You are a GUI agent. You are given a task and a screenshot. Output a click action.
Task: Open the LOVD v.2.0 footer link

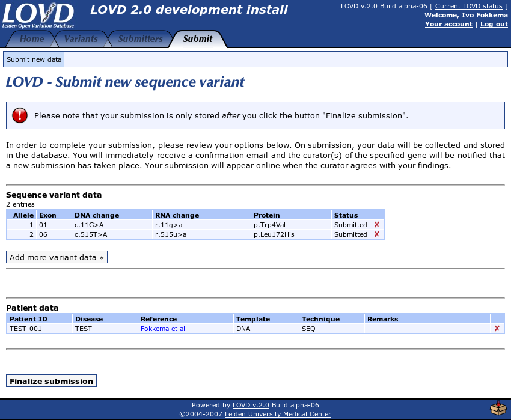coord(251,405)
